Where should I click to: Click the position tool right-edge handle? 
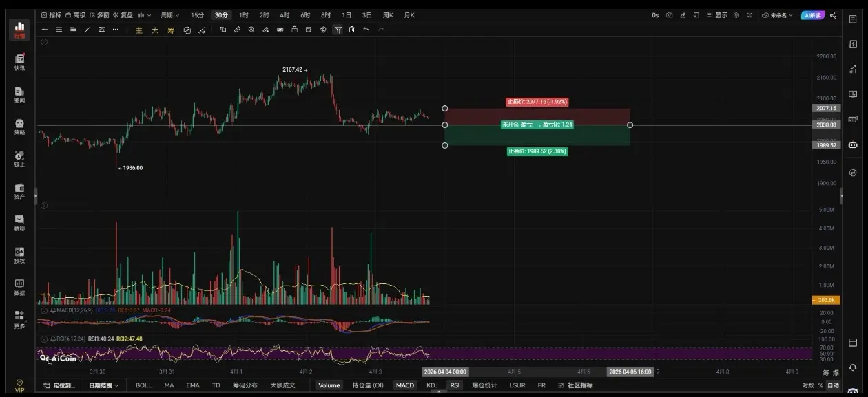coord(630,125)
